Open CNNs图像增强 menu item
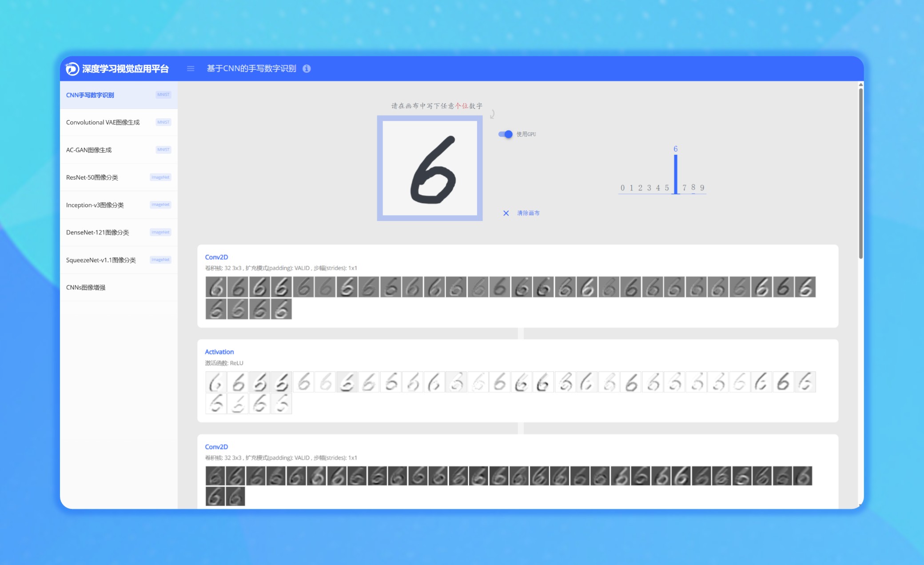The width and height of the screenshot is (924, 565). point(119,288)
